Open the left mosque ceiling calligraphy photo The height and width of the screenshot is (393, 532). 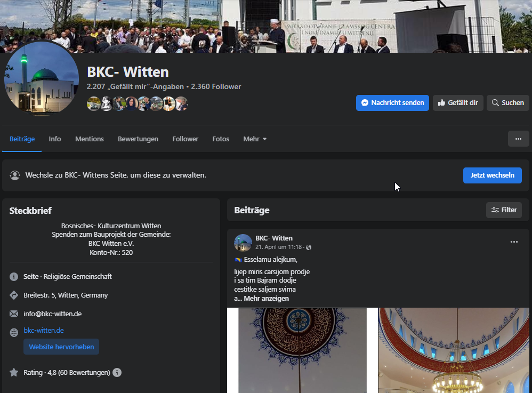(x=302, y=350)
